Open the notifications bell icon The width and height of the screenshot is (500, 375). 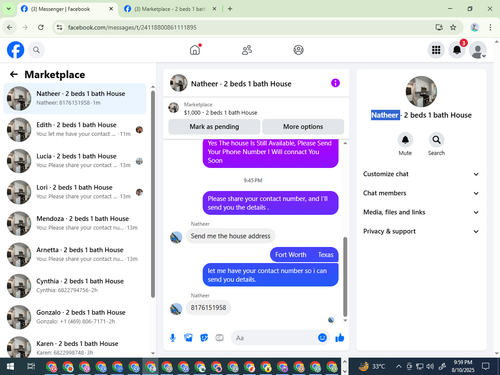click(x=457, y=50)
